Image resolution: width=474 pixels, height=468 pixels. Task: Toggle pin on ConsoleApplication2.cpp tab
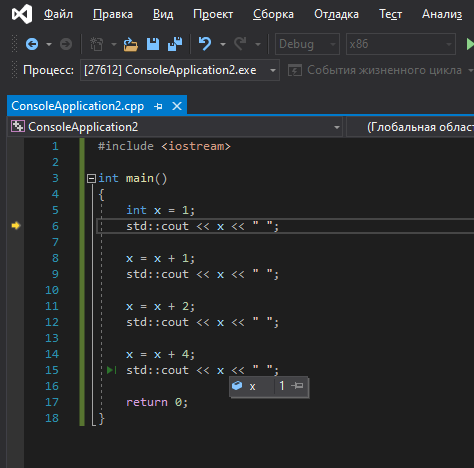click(158, 106)
